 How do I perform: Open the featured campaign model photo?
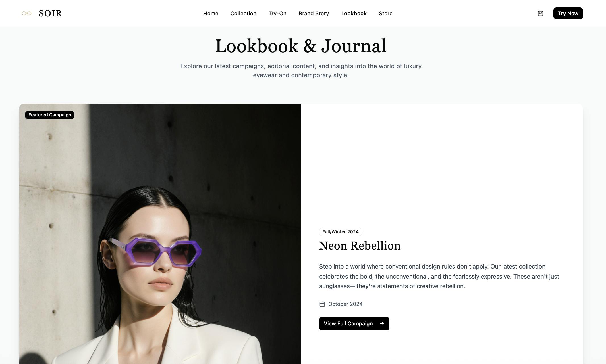coord(160,234)
